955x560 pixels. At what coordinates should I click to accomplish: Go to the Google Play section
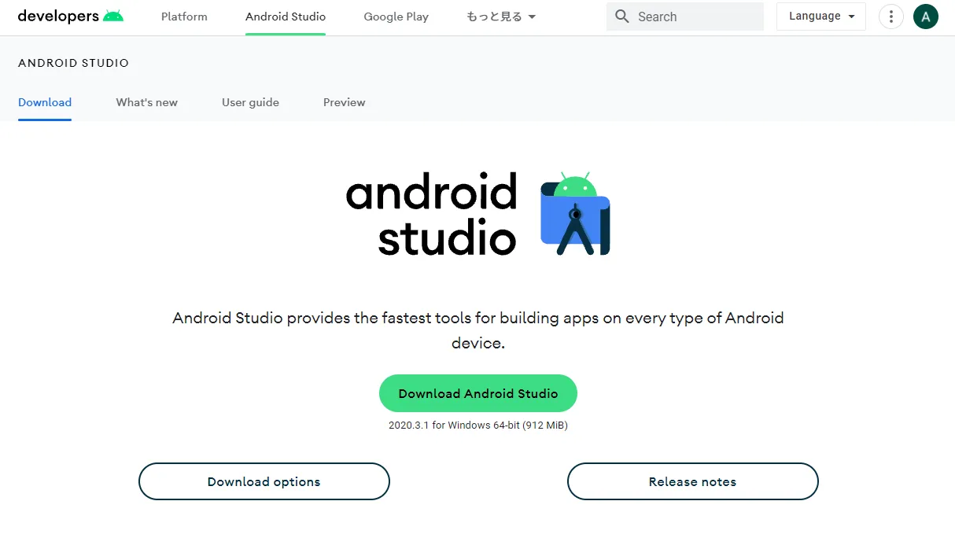pos(396,17)
